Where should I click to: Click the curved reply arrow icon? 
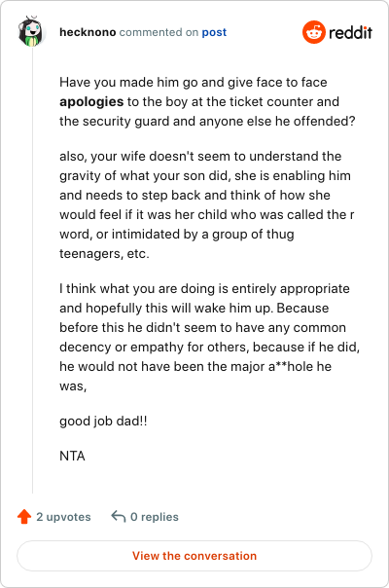118,516
